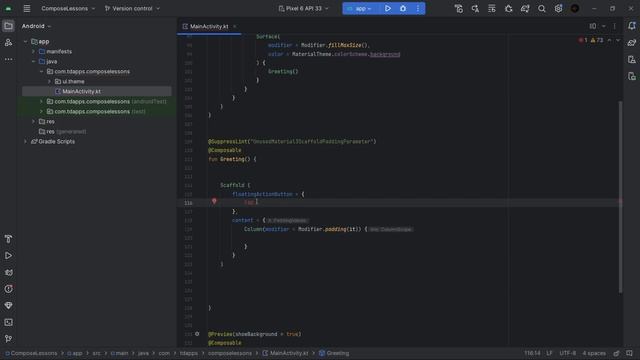The image size is (640, 360).
Task: Open the Resource Manager sidebar icon
Action: coord(8,42)
